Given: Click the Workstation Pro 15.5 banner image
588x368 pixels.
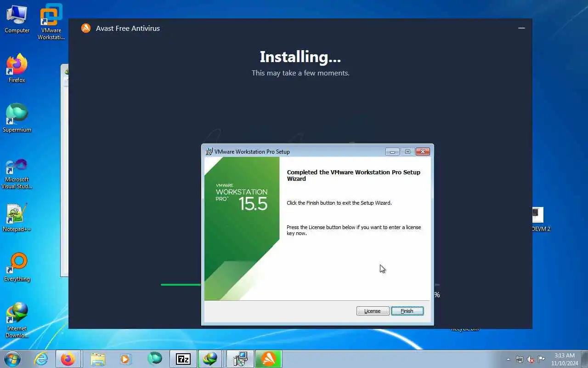Looking at the screenshot, I should click(242, 229).
